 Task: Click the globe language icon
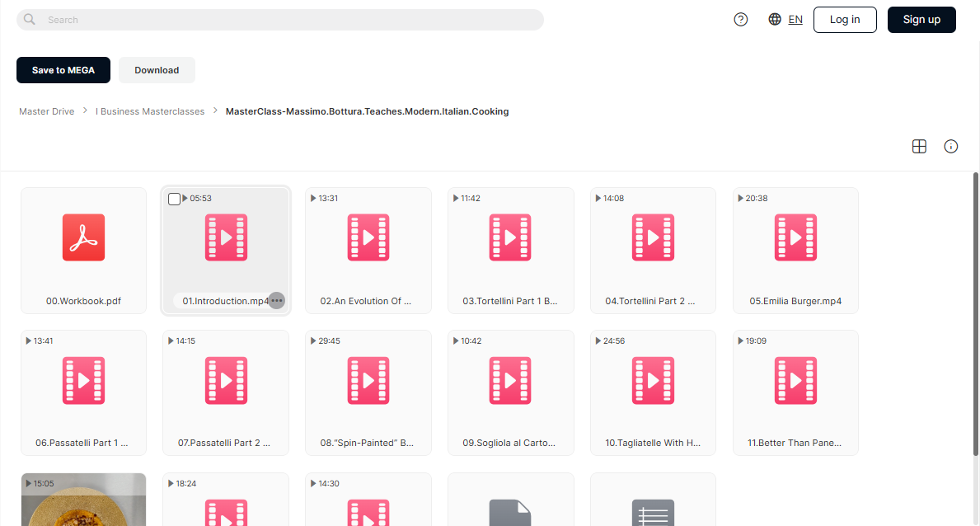point(775,20)
